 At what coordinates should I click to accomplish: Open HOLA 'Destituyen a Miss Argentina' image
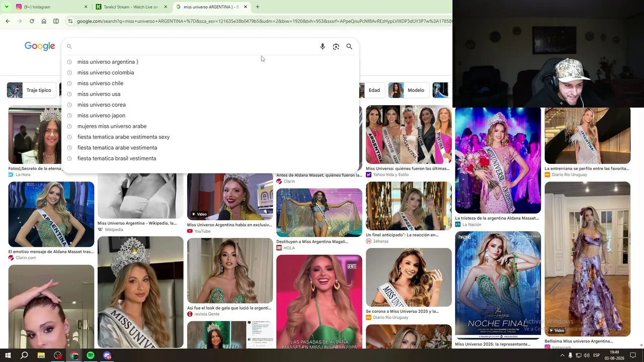click(x=319, y=212)
